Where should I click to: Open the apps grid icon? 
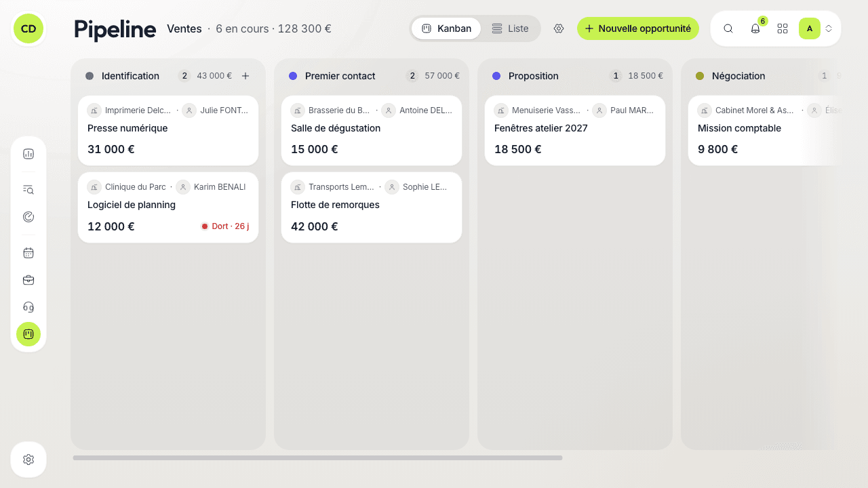[x=783, y=28]
